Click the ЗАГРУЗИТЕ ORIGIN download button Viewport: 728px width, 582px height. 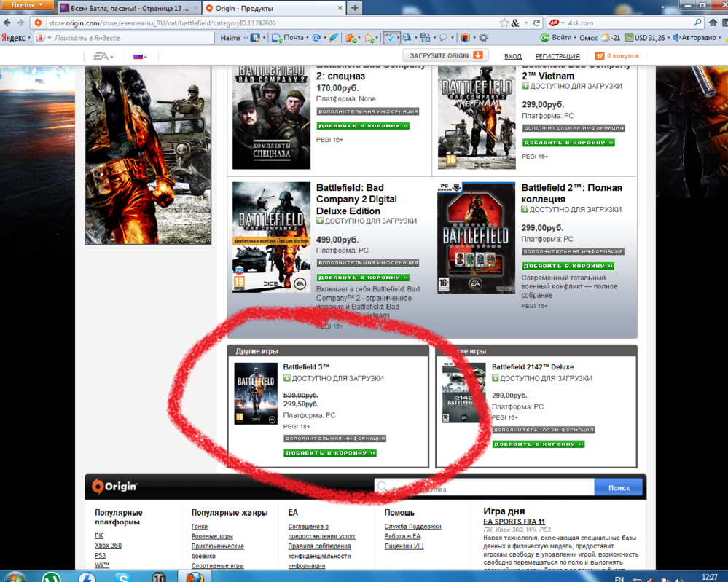tap(446, 55)
